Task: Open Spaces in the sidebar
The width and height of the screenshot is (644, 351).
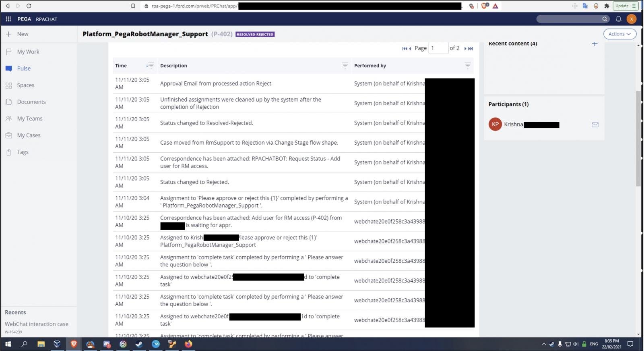Action: pyautogui.click(x=39, y=85)
